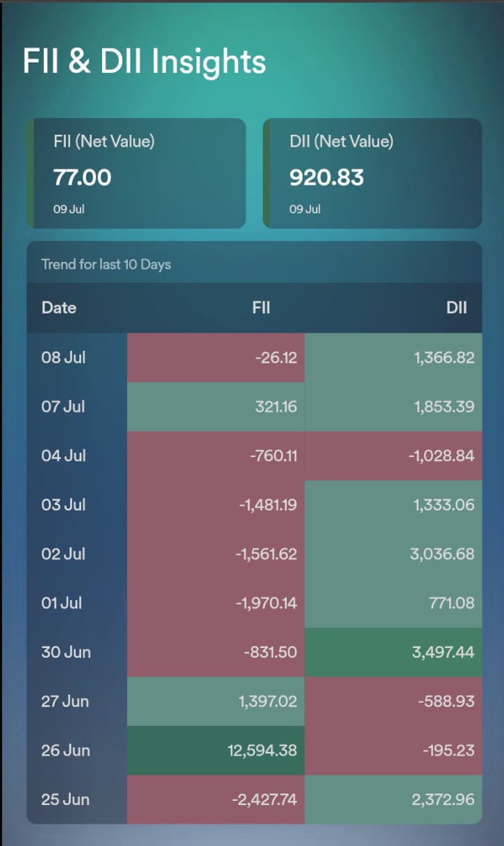Screen dimensions: 504x846
Task: Select the 08 Jul date row
Action: click(254, 358)
